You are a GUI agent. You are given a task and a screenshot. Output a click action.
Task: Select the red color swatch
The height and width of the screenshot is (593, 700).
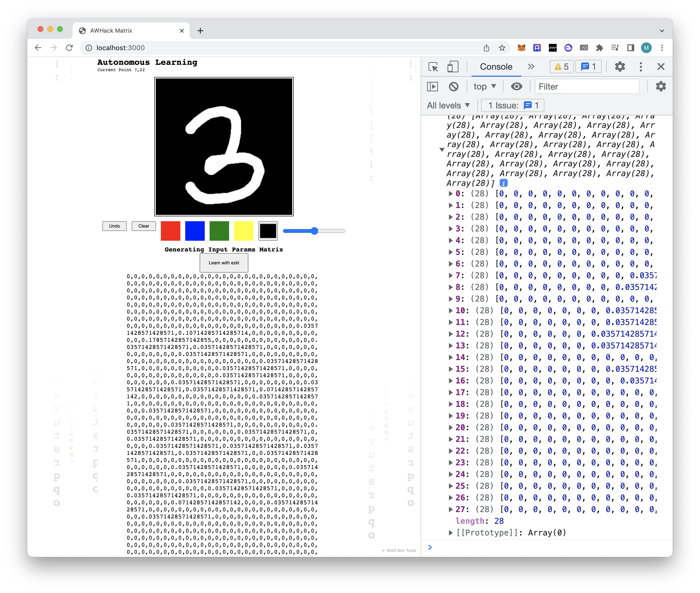170,231
